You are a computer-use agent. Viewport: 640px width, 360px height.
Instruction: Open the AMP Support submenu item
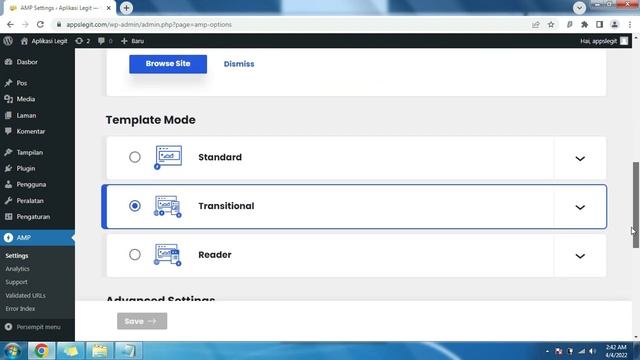click(16, 282)
